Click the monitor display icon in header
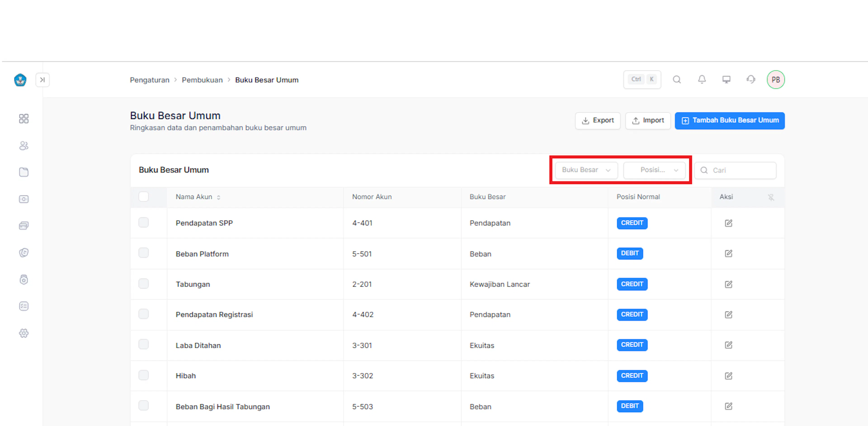The height and width of the screenshot is (426, 868). (726, 80)
